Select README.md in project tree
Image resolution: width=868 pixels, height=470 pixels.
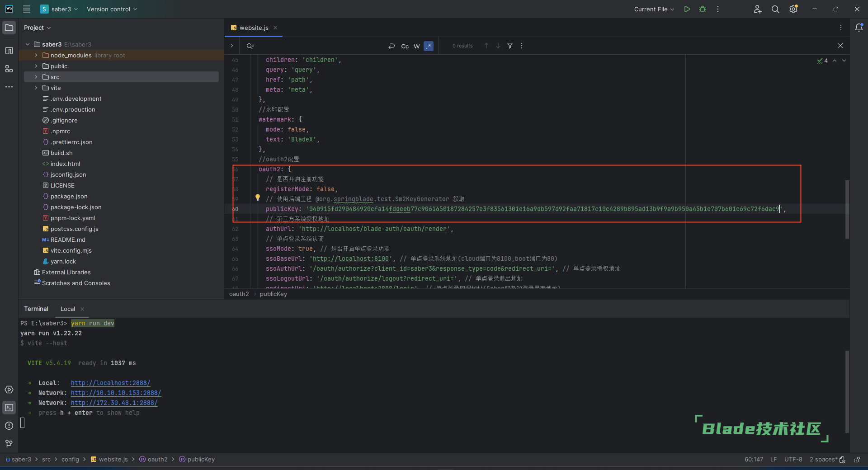68,240
